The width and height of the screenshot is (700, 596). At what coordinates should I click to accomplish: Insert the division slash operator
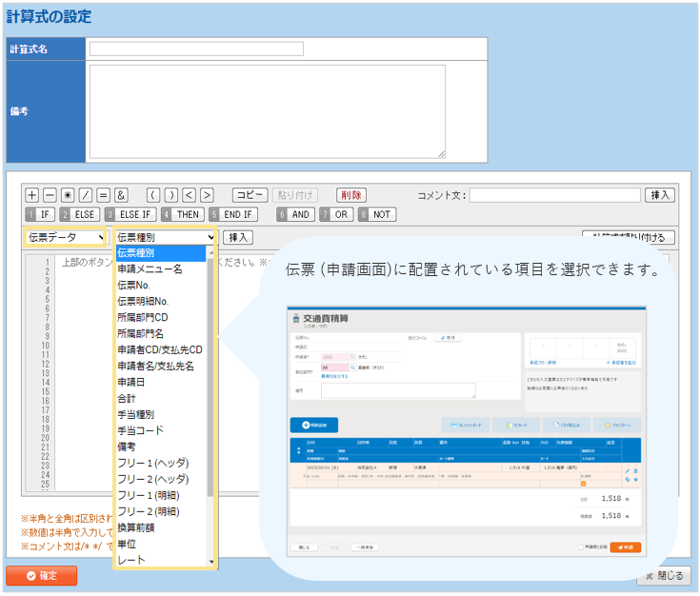[86, 195]
